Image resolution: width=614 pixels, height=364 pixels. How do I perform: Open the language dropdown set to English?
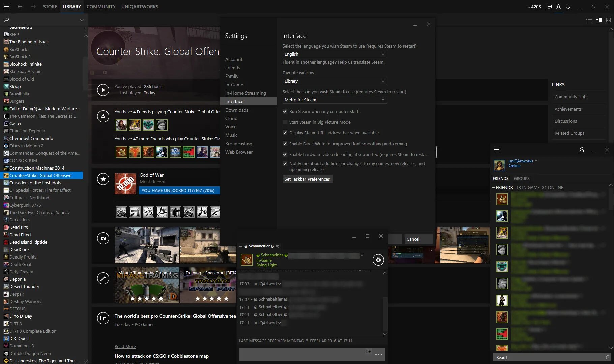(x=334, y=54)
